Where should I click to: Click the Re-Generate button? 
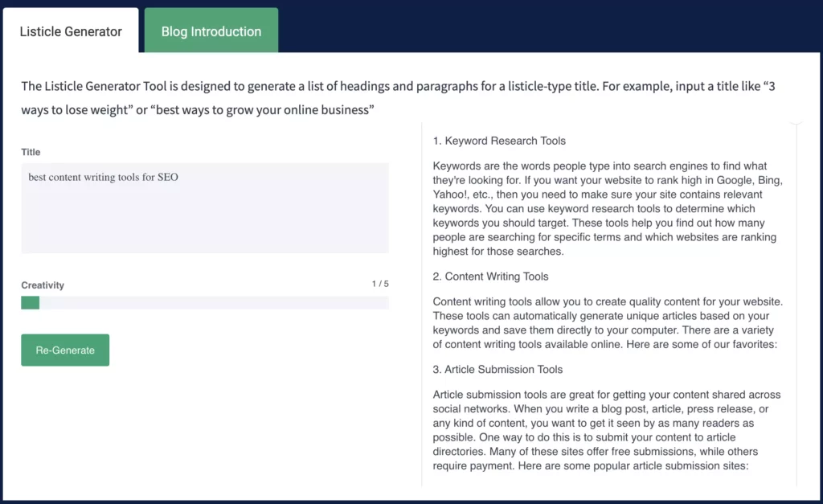(65, 350)
